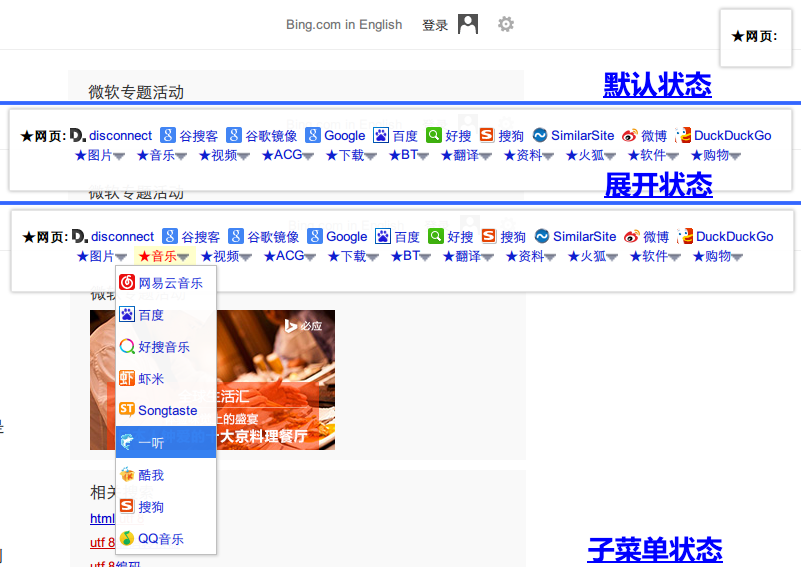Click SimilarSite link text in the 子菜单状态 toolbar
The height and width of the screenshot is (567, 801).
(x=584, y=237)
